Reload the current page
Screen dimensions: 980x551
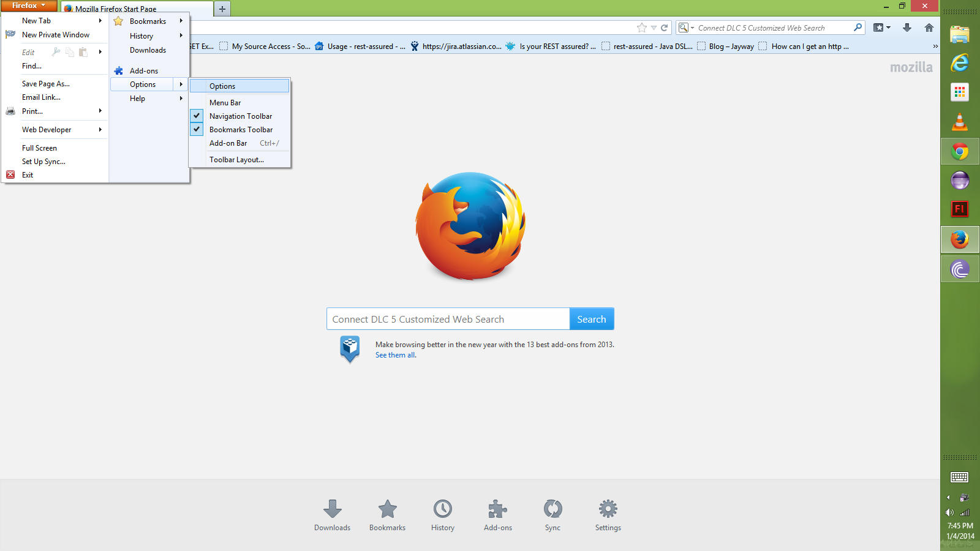click(x=664, y=28)
